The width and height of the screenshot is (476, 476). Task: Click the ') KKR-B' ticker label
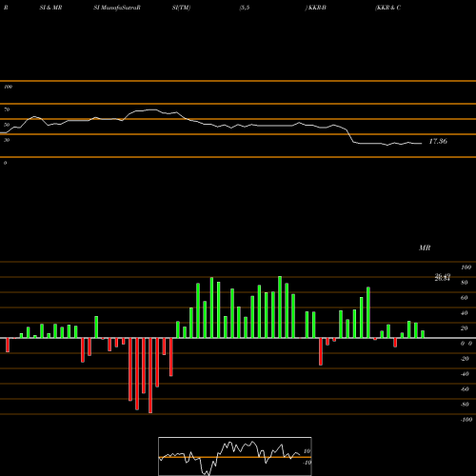[x=316, y=8]
